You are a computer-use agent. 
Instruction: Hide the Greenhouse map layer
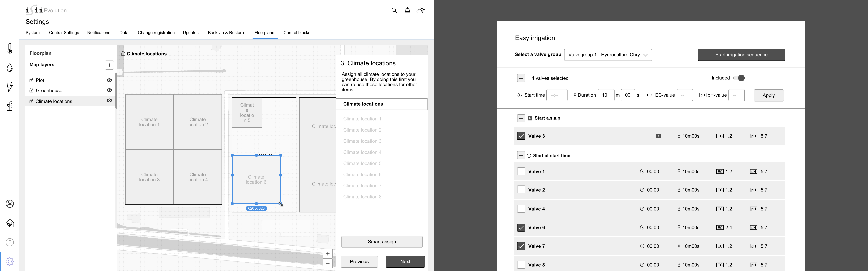[109, 90]
